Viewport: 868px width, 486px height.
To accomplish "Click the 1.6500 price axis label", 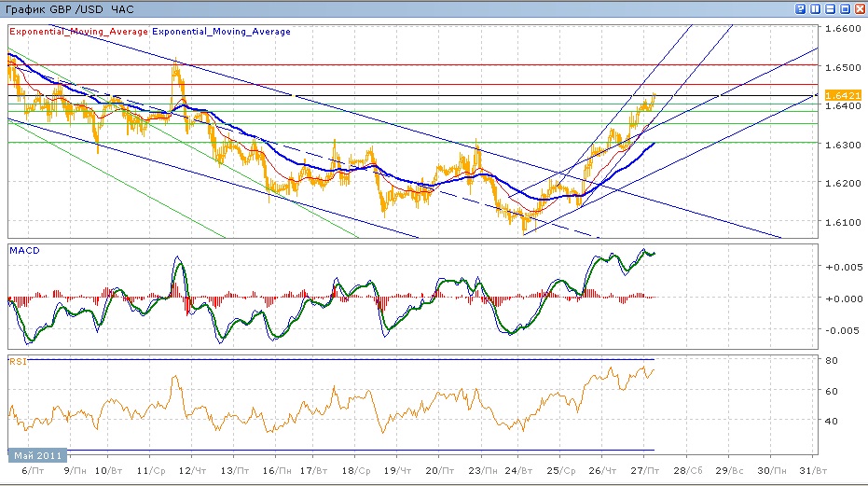I will pos(843,67).
